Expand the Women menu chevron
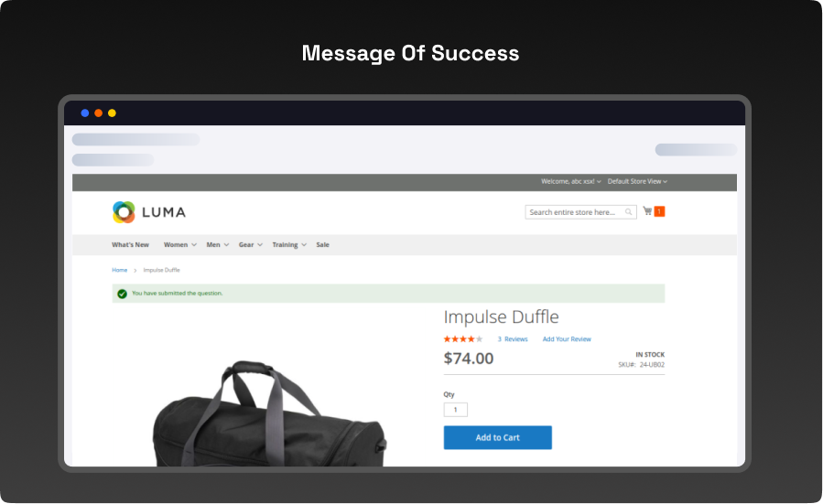Screen dimensions: 823x504 (x=194, y=245)
